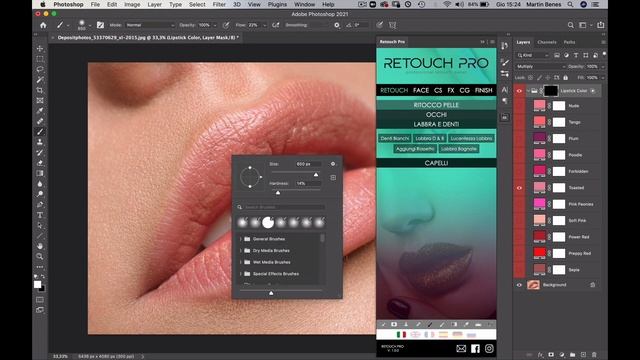
Task: Open the Filter menu
Action: pos(219,4)
